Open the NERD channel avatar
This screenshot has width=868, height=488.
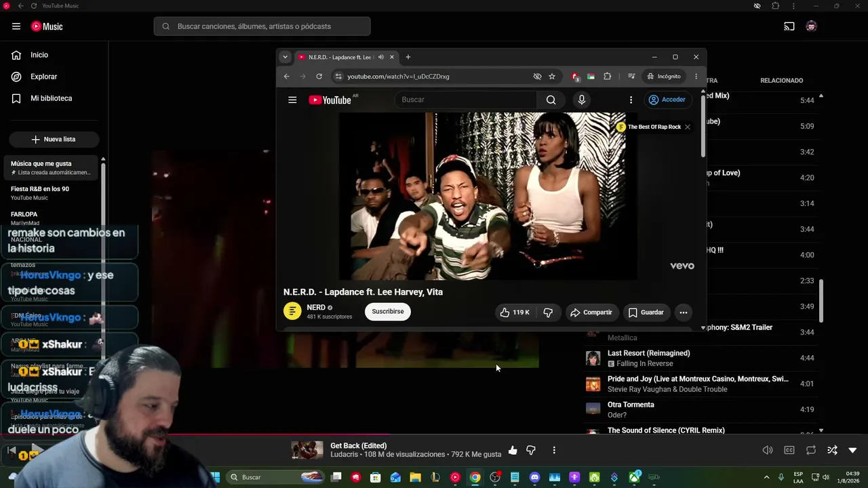[x=292, y=311]
